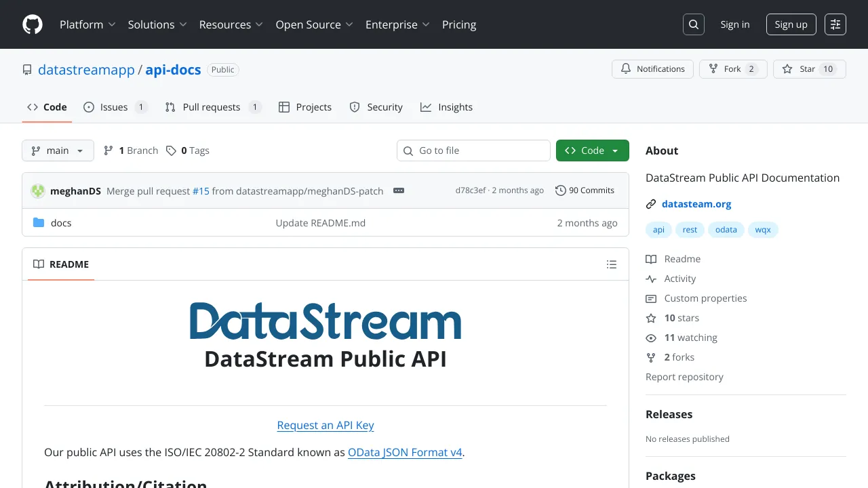The height and width of the screenshot is (488, 868).
Task: Select the odata topic tag
Action: (726, 230)
